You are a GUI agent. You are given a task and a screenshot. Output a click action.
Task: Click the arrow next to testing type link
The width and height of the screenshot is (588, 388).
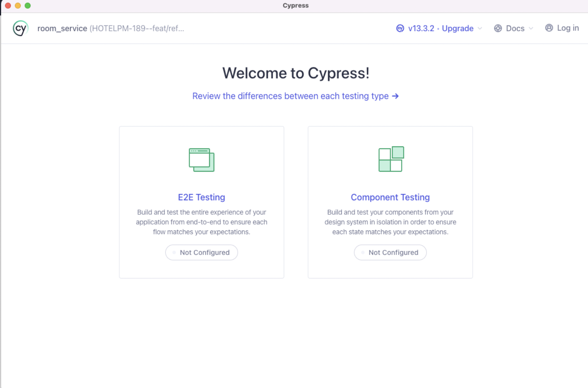pos(395,96)
